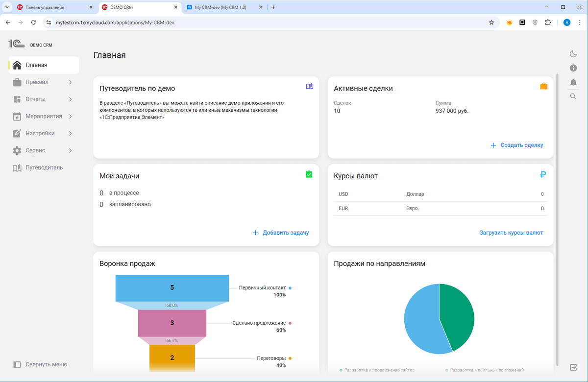Image resolution: width=588 pixels, height=382 pixels.
Task: Click Загрузить курсы валют link
Action: tap(511, 233)
